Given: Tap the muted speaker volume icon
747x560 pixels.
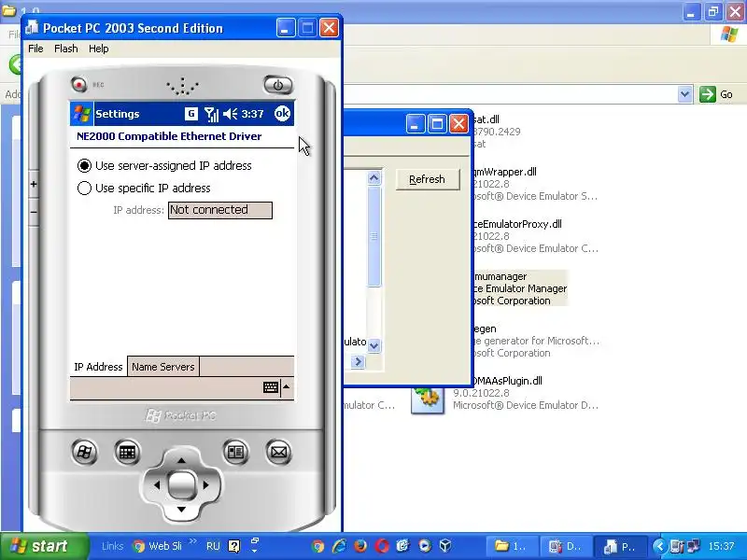Looking at the screenshot, I should (x=230, y=114).
